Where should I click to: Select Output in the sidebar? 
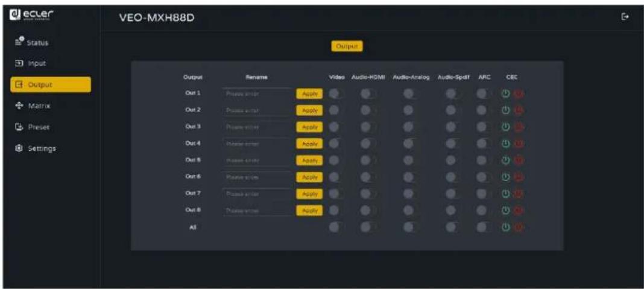tap(51, 84)
